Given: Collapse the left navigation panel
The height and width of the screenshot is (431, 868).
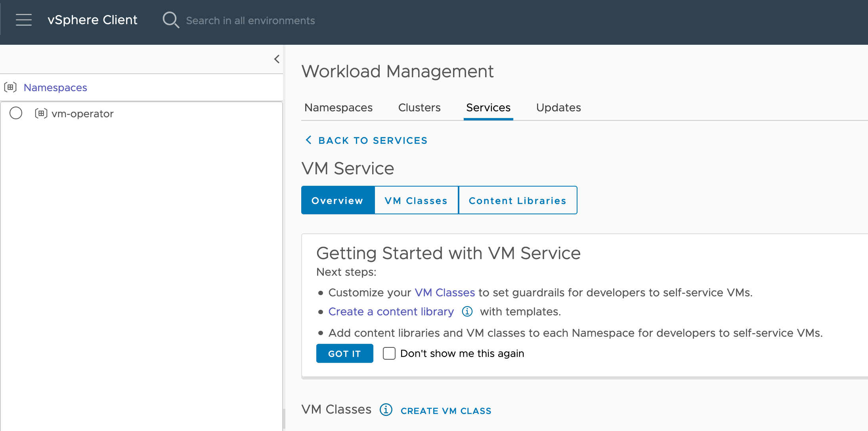Looking at the screenshot, I should coord(277,59).
